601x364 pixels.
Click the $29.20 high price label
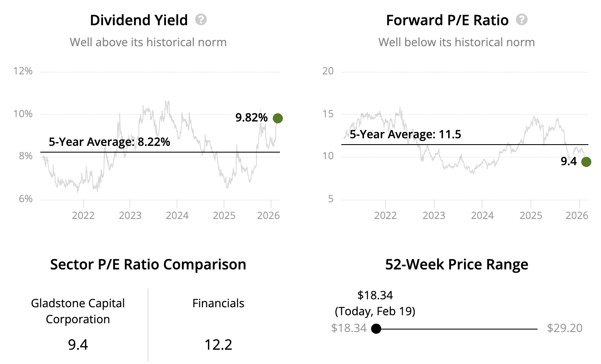(564, 328)
